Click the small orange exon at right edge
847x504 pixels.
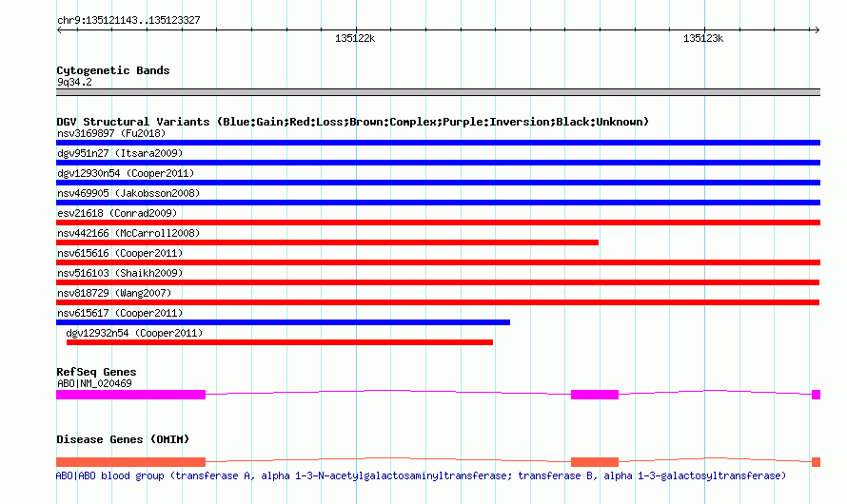(817, 462)
